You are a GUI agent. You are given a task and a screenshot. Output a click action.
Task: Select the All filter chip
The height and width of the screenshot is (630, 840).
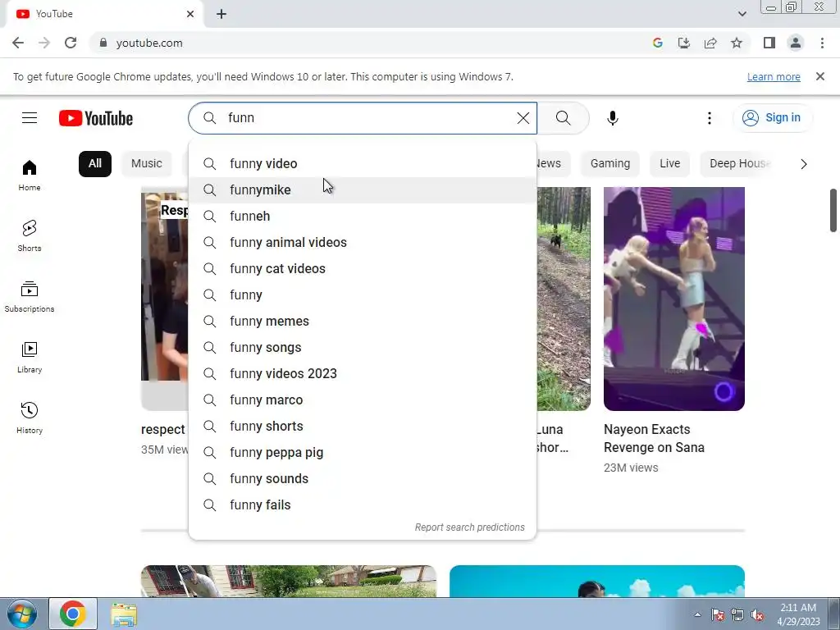[95, 164]
